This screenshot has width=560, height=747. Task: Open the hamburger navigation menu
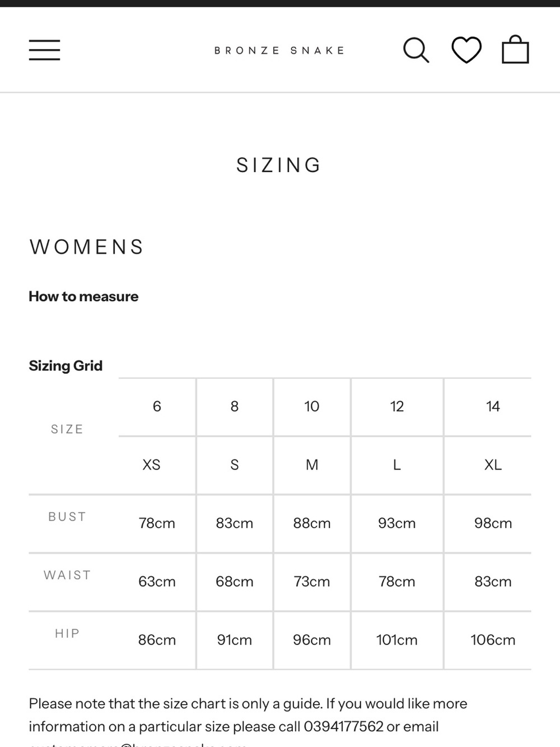(x=45, y=50)
